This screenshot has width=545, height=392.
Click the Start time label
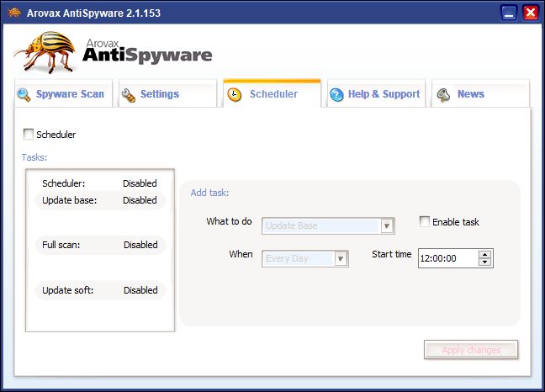tap(392, 254)
